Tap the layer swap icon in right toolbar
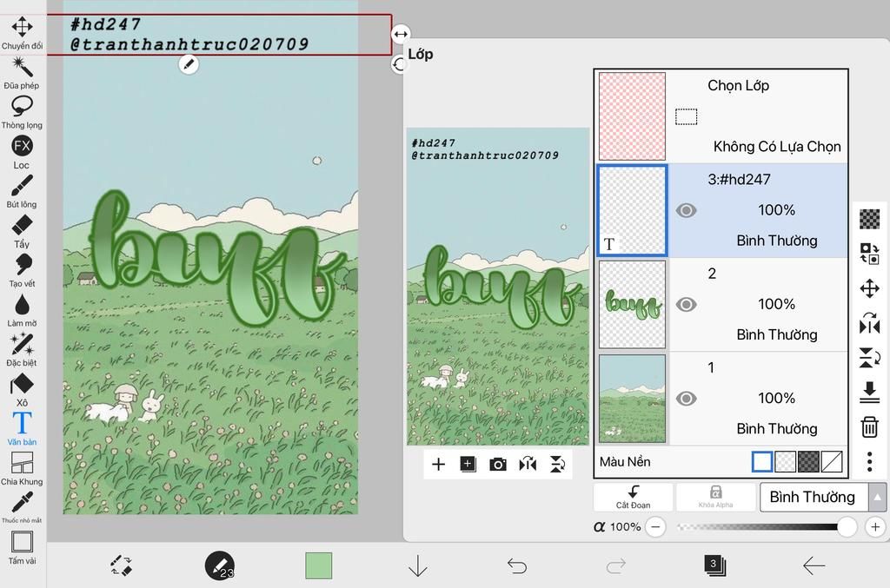 click(x=869, y=254)
